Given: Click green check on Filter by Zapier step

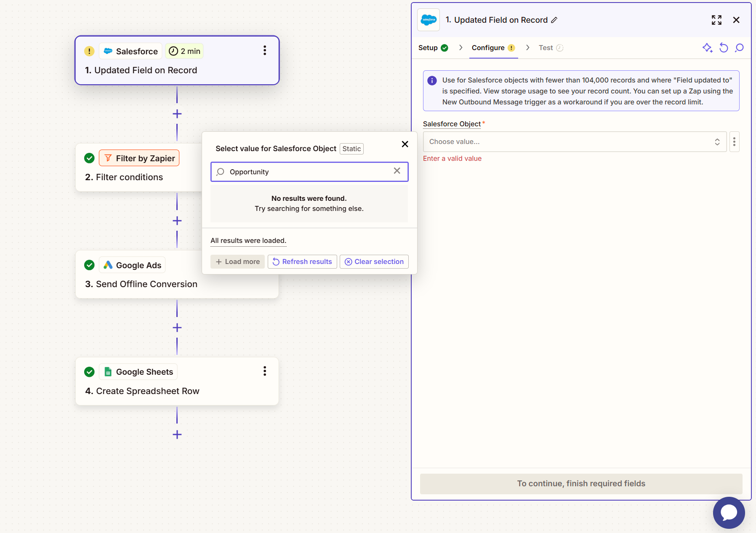Looking at the screenshot, I should [89, 158].
